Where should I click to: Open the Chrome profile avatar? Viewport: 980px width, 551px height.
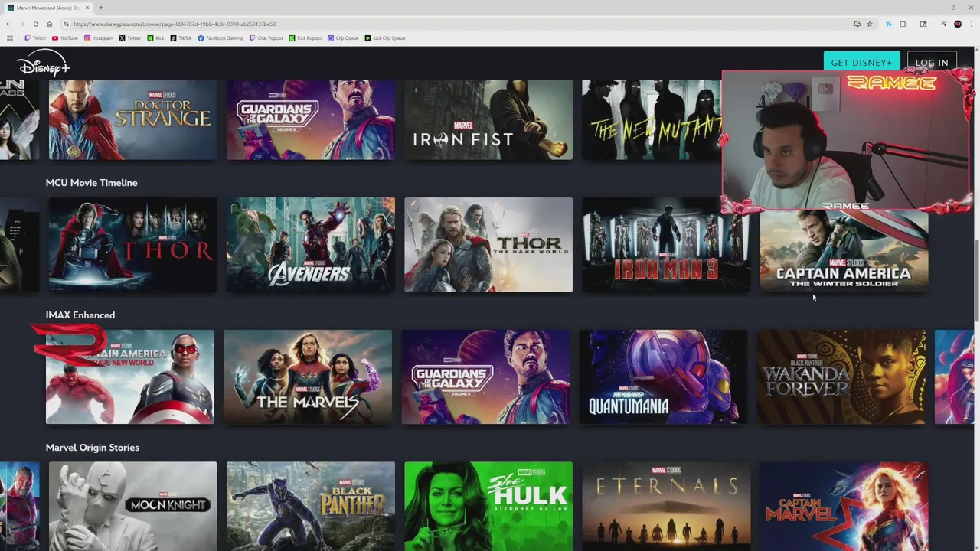coord(958,24)
